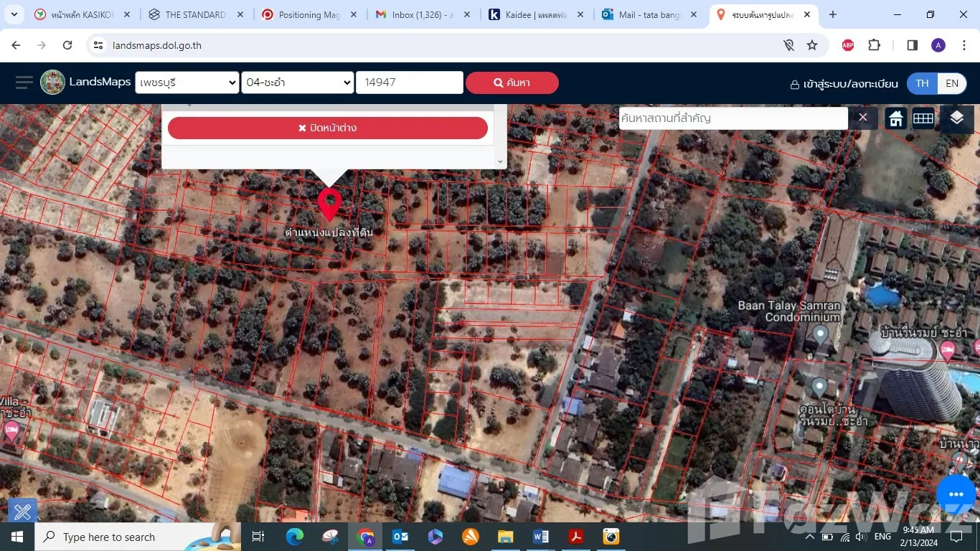This screenshot has width=980, height=551.
Task: Click the red land parcel location pin
Action: click(x=329, y=204)
